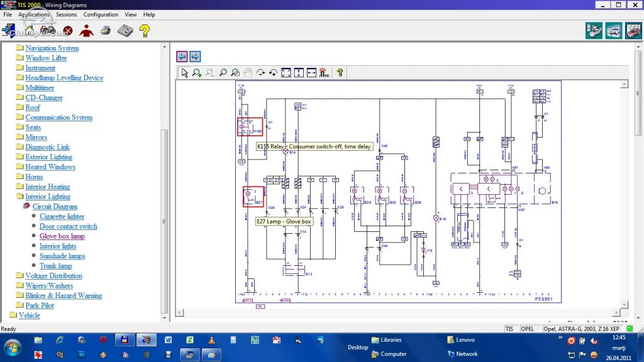Open the File menu

click(8, 14)
